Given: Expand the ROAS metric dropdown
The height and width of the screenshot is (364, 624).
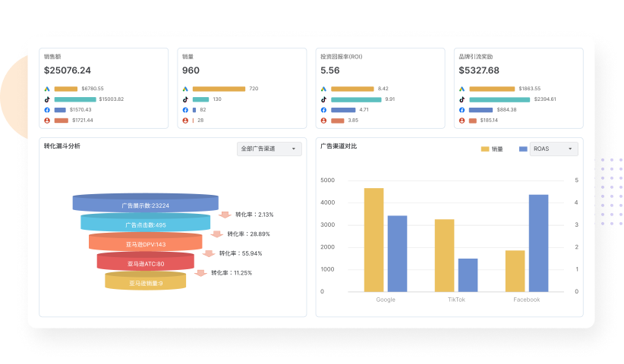Looking at the screenshot, I should [553, 149].
